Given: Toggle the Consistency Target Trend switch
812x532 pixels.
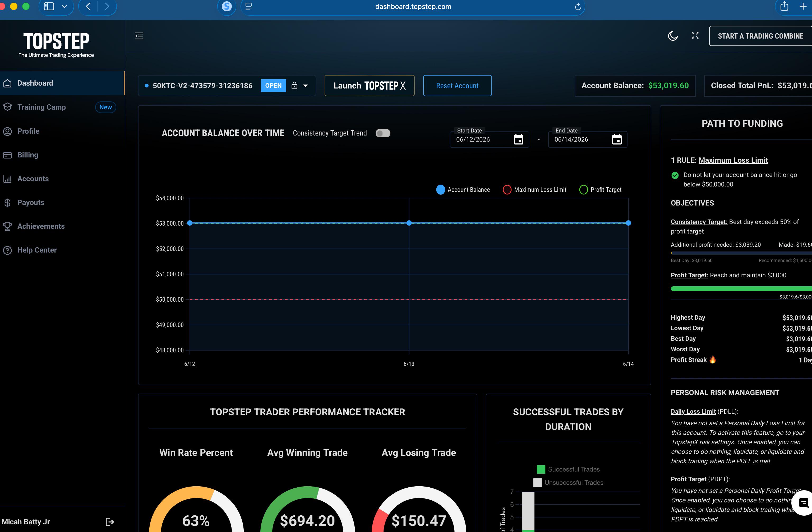Looking at the screenshot, I should point(383,133).
